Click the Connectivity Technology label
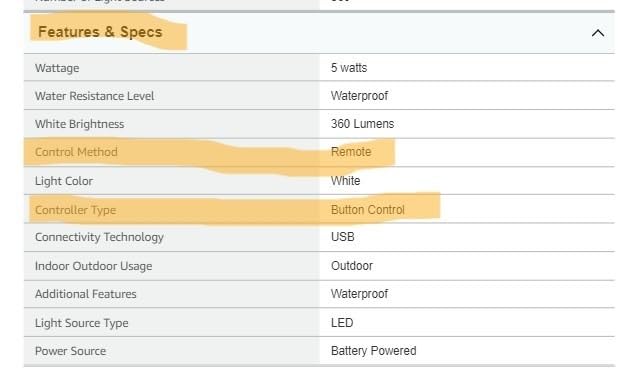The width and height of the screenshot is (619, 377). coord(99,237)
